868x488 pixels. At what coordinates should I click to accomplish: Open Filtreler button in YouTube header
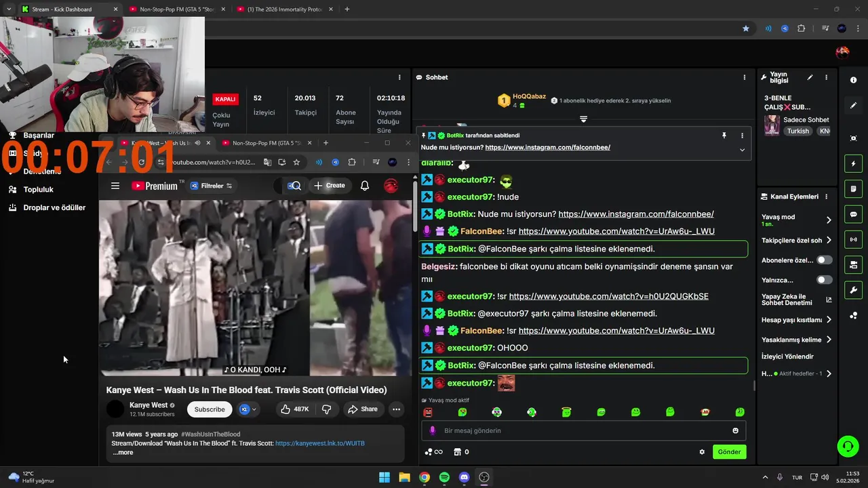[211, 186]
